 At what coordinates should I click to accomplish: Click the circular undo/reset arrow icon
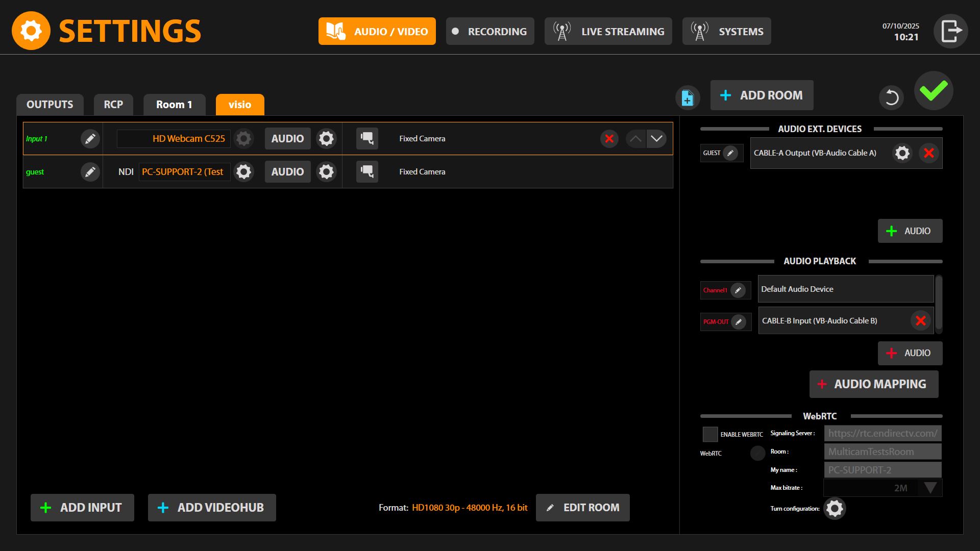(x=892, y=97)
